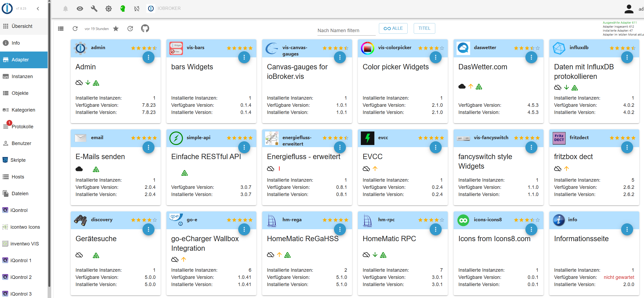Screen dimensions: 644x298
Task: Click the crossed-out sync arrows icon
Action: 137,9
